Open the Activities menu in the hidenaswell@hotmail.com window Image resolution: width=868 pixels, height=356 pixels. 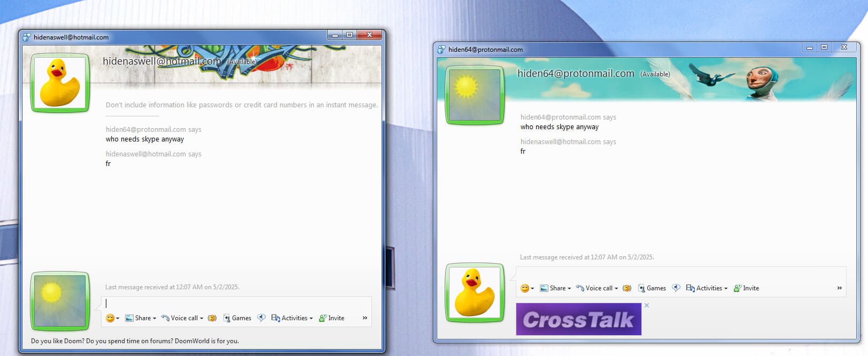pyautogui.click(x=292, y=318)
